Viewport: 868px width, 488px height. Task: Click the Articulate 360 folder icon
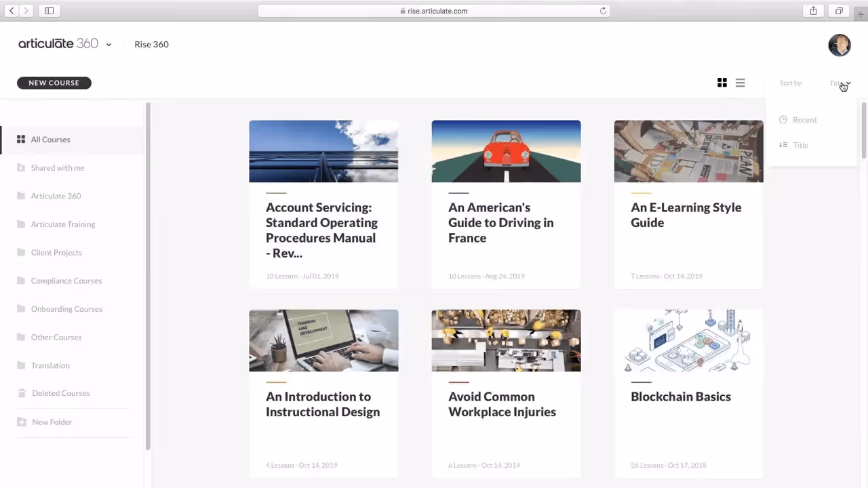coord(21,196)
